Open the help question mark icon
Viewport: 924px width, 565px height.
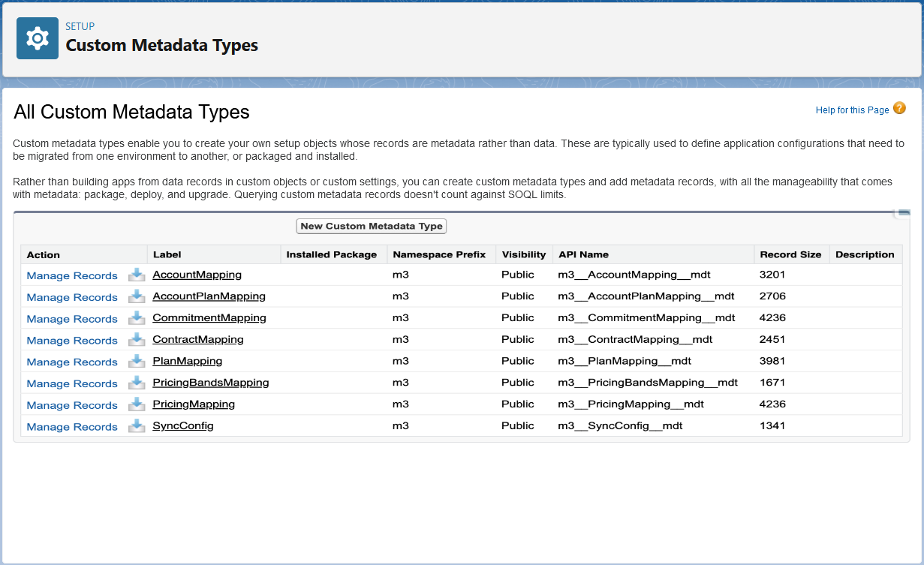[899, 109]
